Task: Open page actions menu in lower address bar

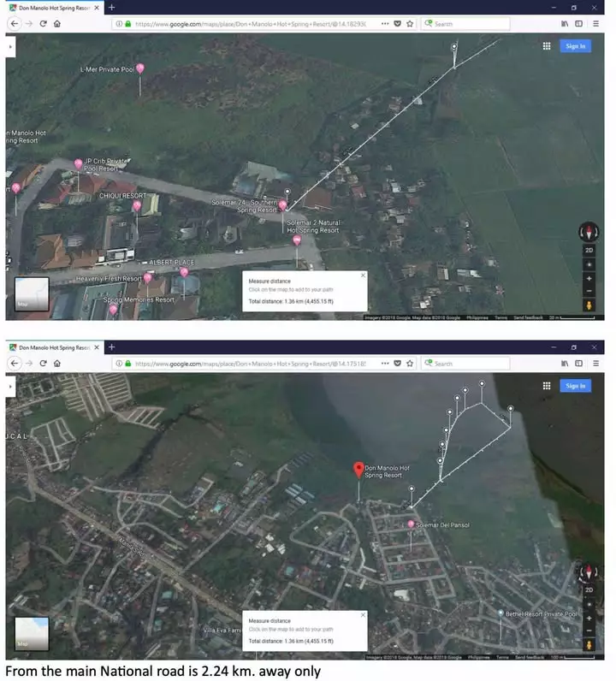Action: [x=385, y=364]
